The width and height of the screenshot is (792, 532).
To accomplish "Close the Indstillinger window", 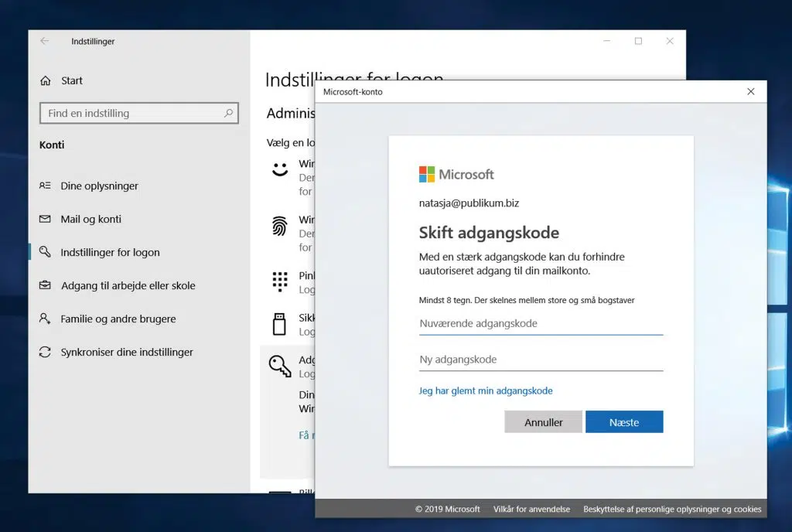I will pyautogui.click(x=670, y=41).
